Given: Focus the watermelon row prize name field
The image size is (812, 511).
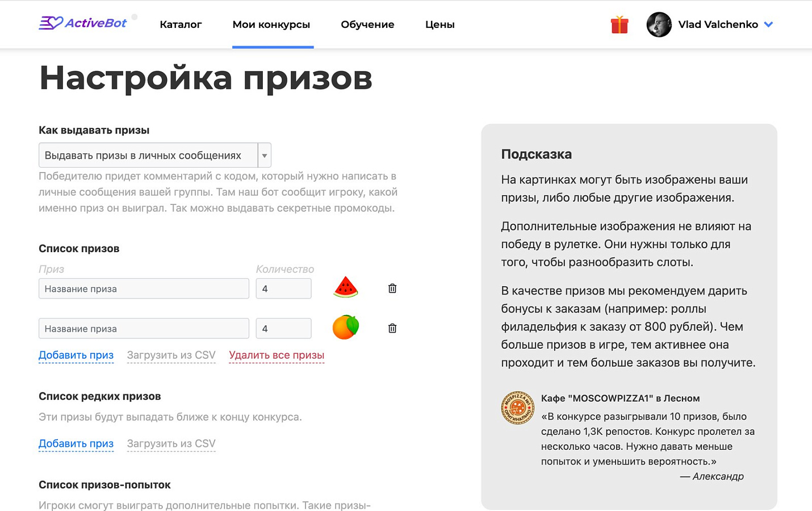Looking at the screenshot, I should click(144, 288).
